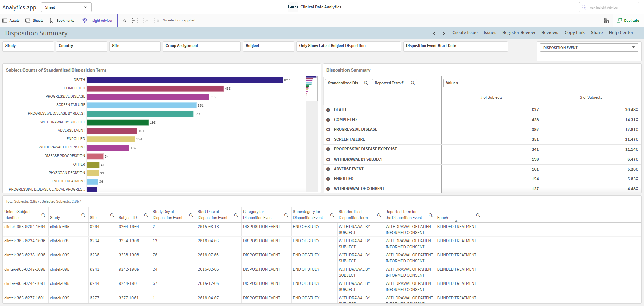The image size is (644, 306).
Task: Select the COMPLETED bar in chart
Action: [x=155, y=88]
